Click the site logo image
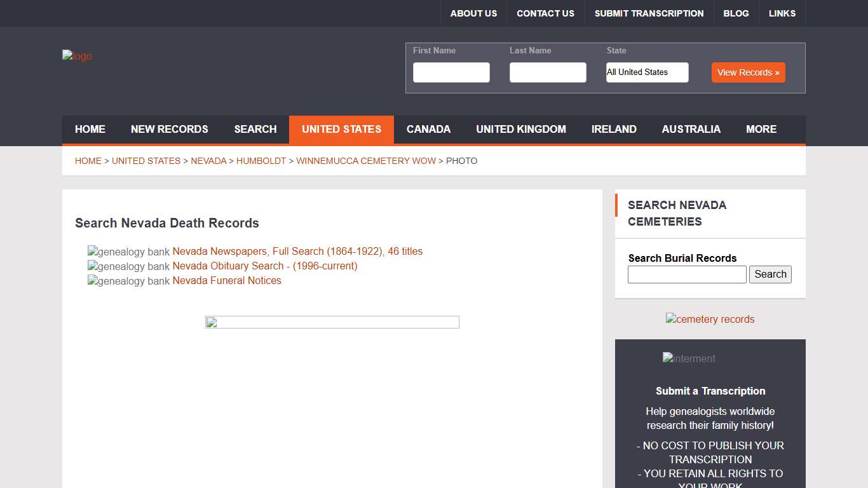This screenshot has height=488, width=868. 77,57
